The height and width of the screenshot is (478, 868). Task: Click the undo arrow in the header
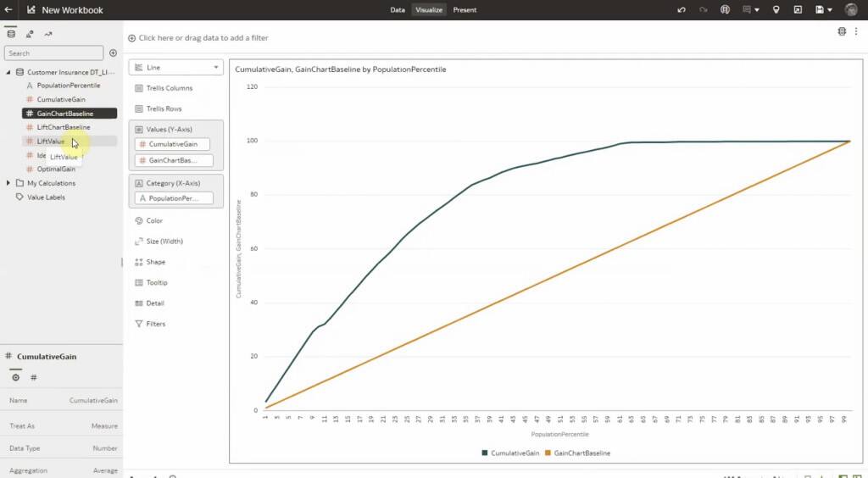click(x=682, y=9)
